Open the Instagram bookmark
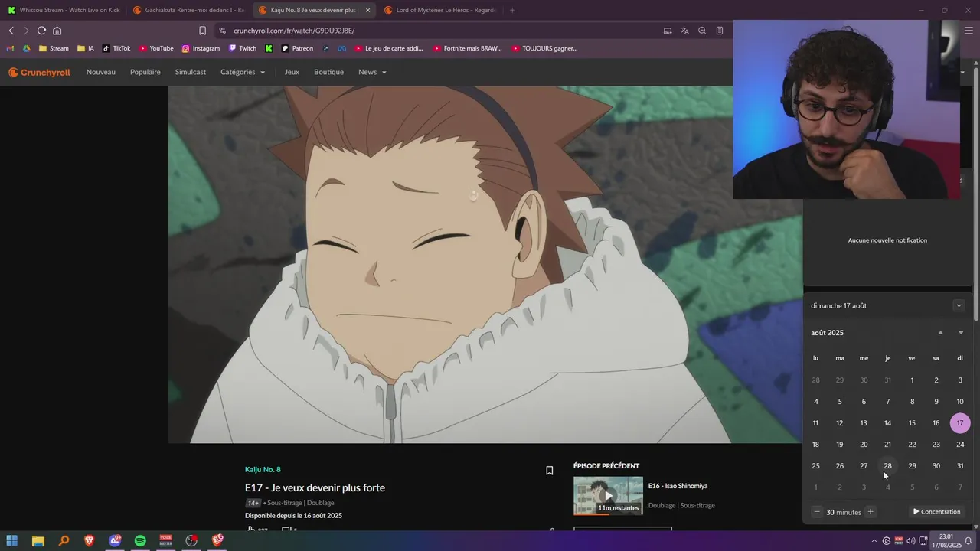The height and width of the screenshot is (551, 980). click(x=201, y=48)
